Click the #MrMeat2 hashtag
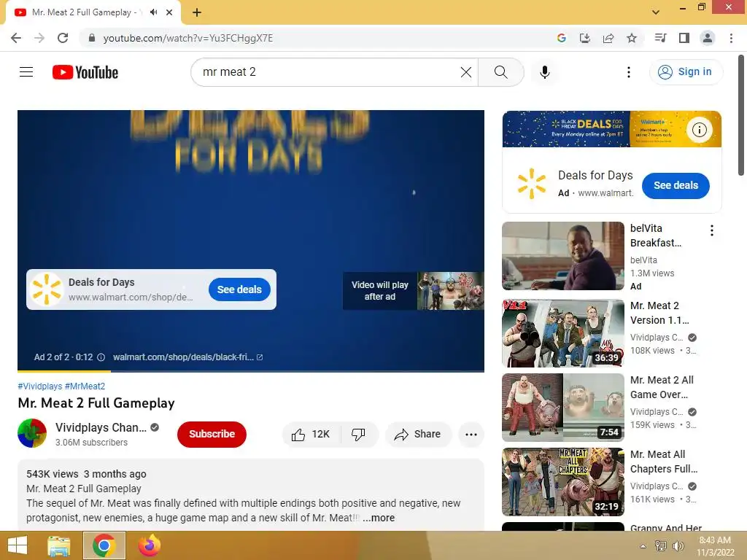The image size is (747, 560). pos(85,386)
